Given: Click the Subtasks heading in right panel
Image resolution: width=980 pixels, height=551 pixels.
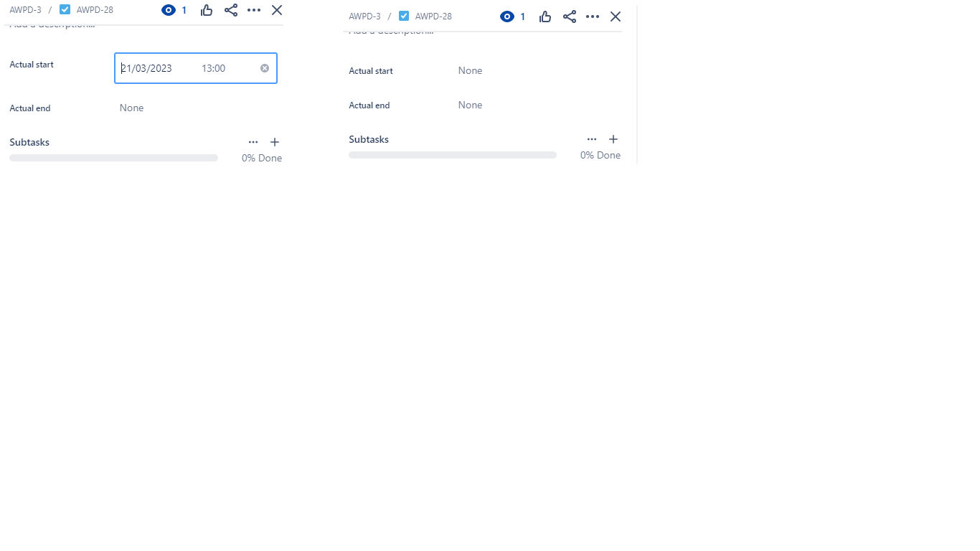Looking at the screenshot, I should (x=369, y=139).
